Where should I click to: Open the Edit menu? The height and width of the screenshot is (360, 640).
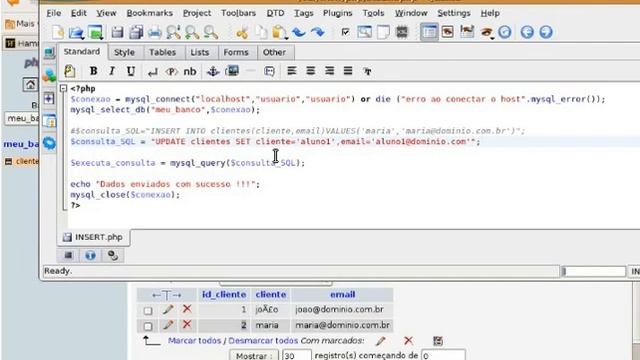tap(78, 13)
